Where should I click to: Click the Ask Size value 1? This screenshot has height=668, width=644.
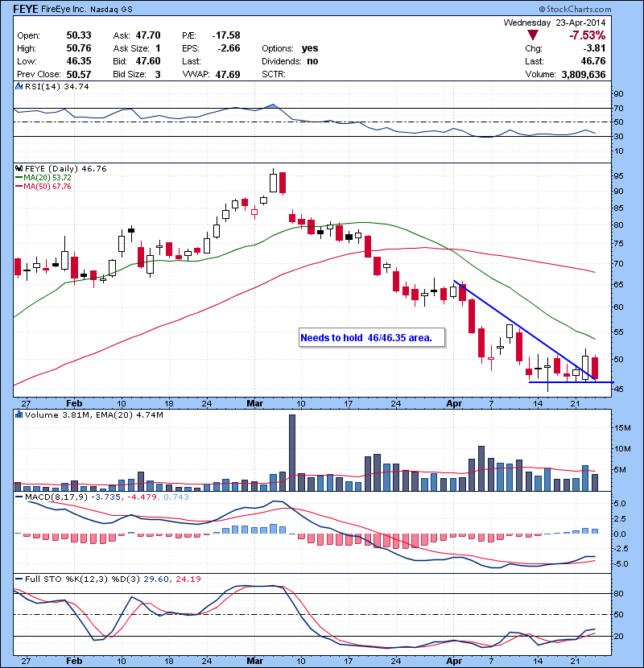point(158,48)
